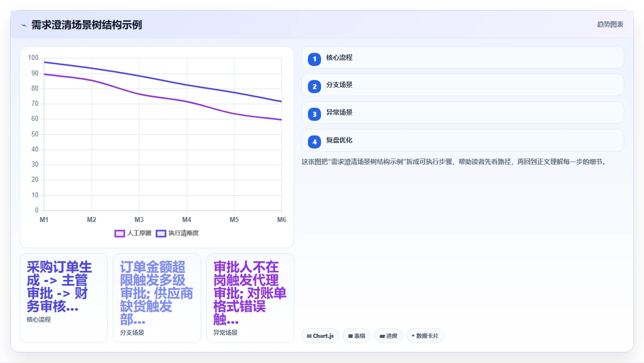The image size is (644, 363).
Task: Click the 100 y-axis value
Action: click(33, 58)
